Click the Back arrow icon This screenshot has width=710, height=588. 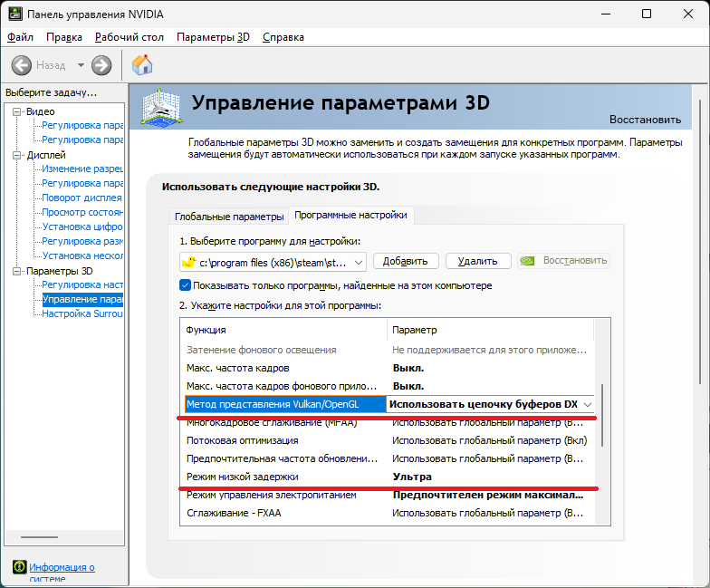pyautogui.click(x=22, y=65)
